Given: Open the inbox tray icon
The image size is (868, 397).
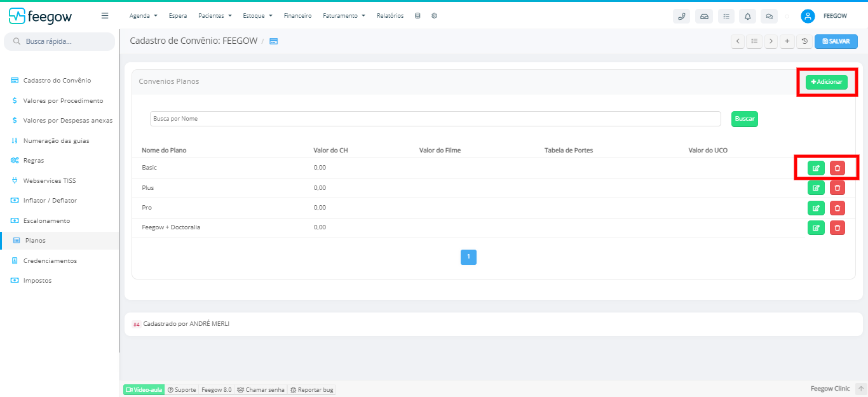Looking at the screenshot, I should point(704,17).
